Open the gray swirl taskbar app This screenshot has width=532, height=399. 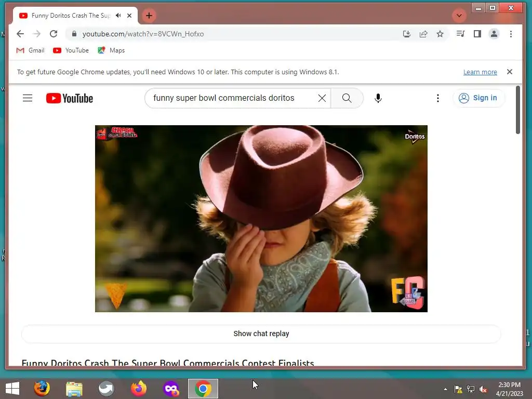pos(106,389)
